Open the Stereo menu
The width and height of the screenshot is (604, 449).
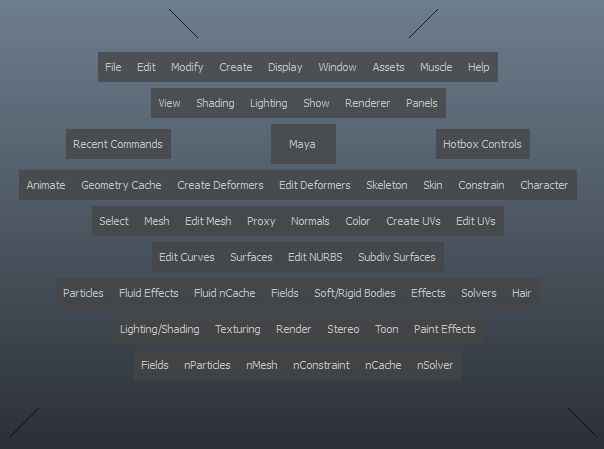[x=343, y=329]
